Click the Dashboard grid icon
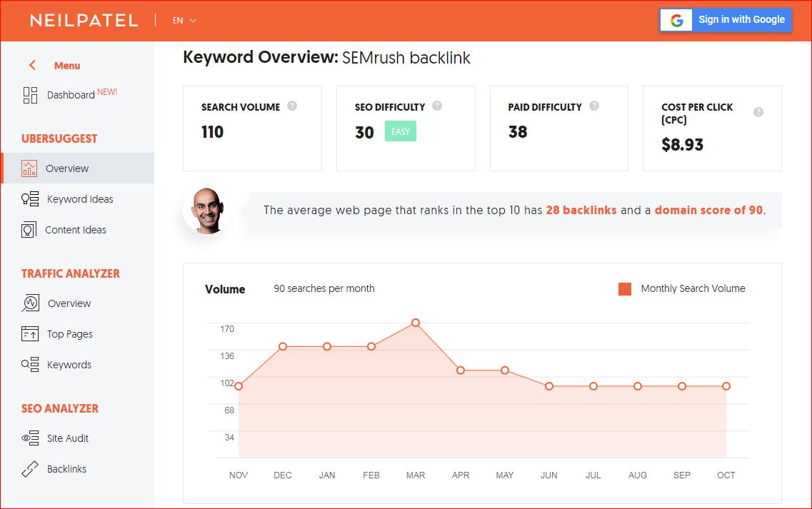This screenshot has width=812, height=509. tap(30, 95)
